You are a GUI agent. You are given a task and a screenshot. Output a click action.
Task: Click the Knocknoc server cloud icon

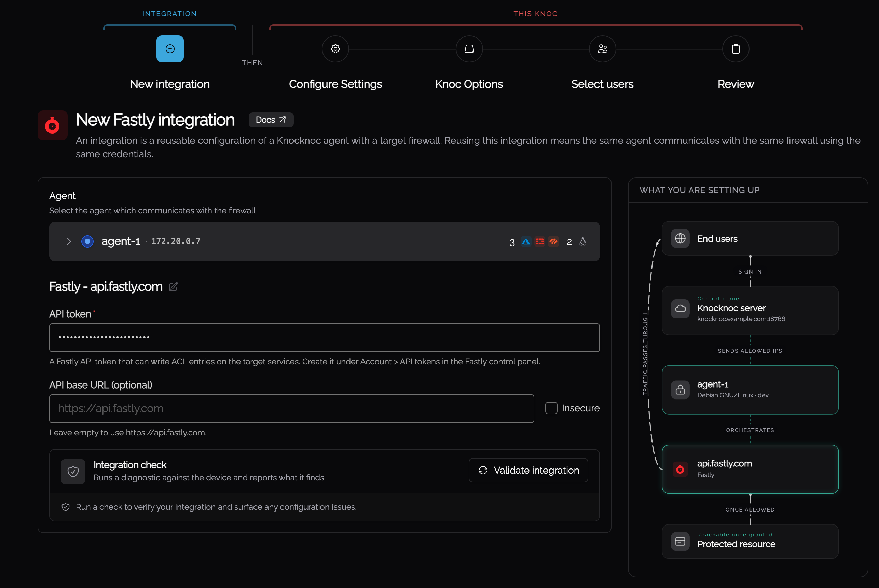(x=680, y=309)
